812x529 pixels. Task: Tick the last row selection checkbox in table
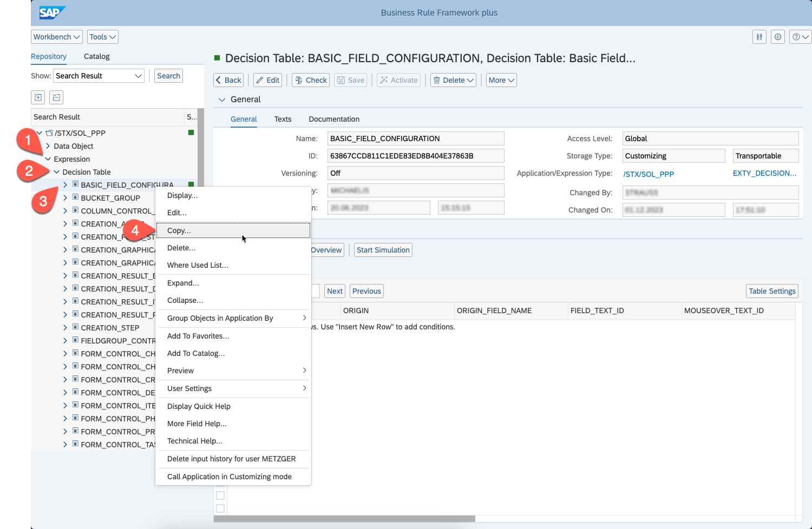pos(220,508)
